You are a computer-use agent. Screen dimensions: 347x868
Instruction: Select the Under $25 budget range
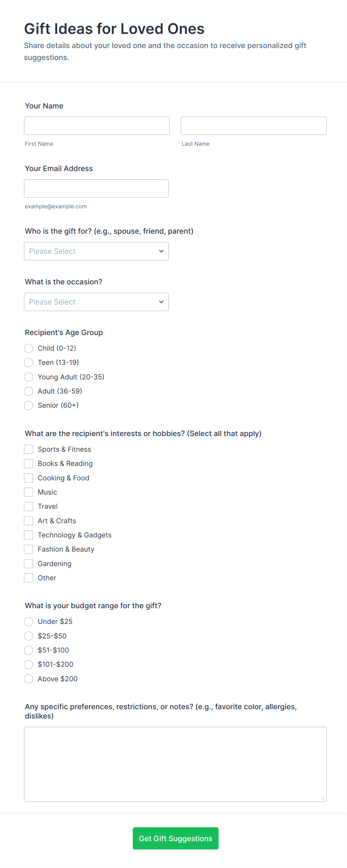[28, 621]
